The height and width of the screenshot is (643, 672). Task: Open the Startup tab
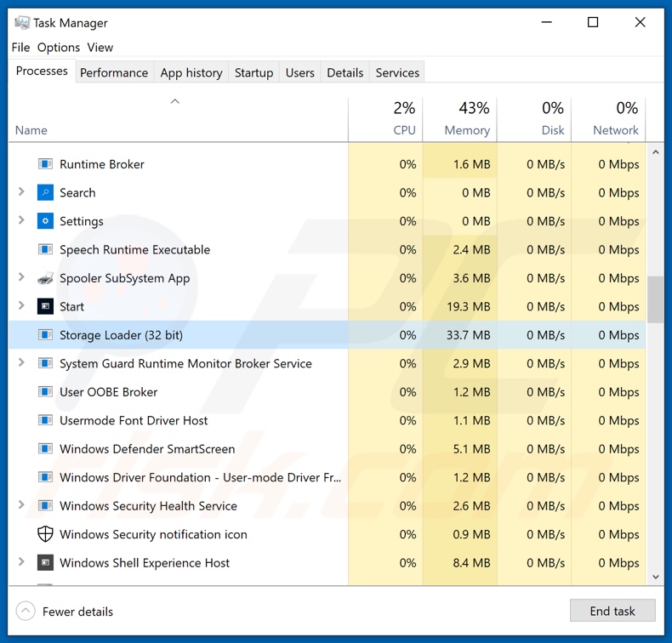pos(253,73)
